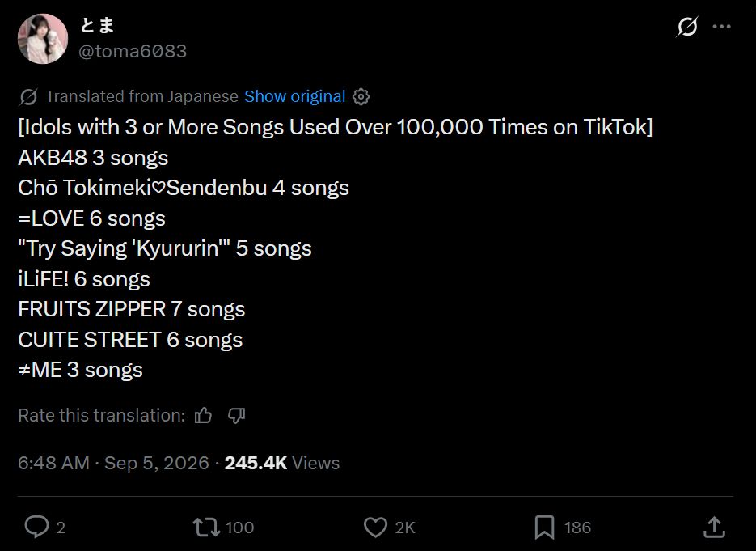
Task: Rate translation with thumbs down
Action: [x=236, y=415]
